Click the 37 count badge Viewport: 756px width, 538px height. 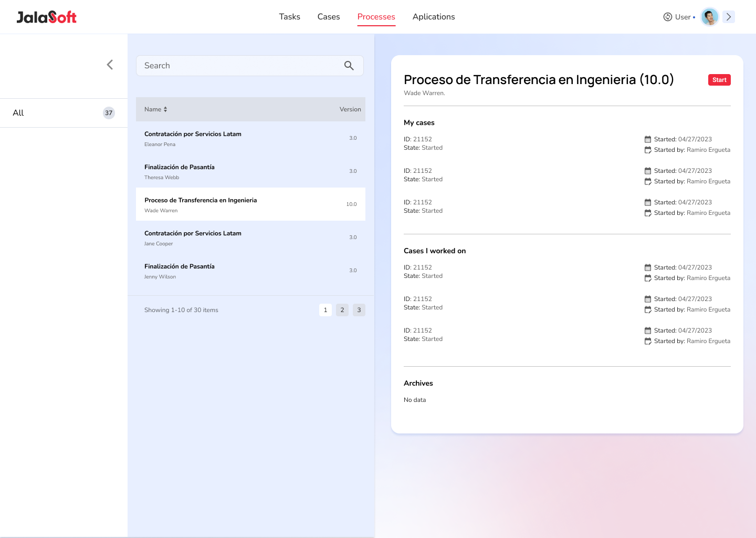tap(109, 113)
